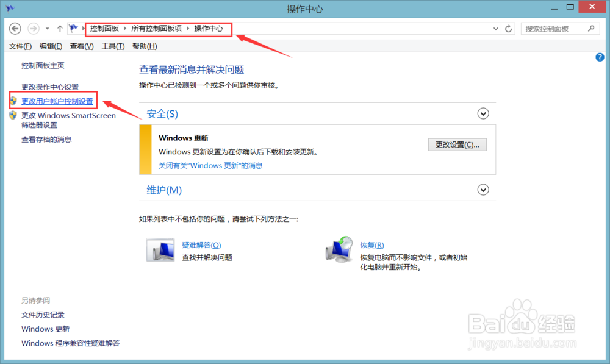This screenshot has height=364, width=610.
Task: Expand the 维护(M) section chevron
Action: click(483, 190)
